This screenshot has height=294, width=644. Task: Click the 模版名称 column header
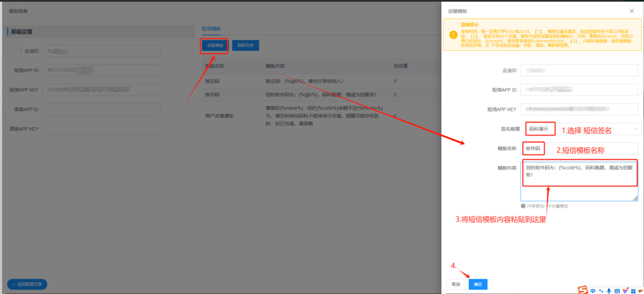point(215,66)
